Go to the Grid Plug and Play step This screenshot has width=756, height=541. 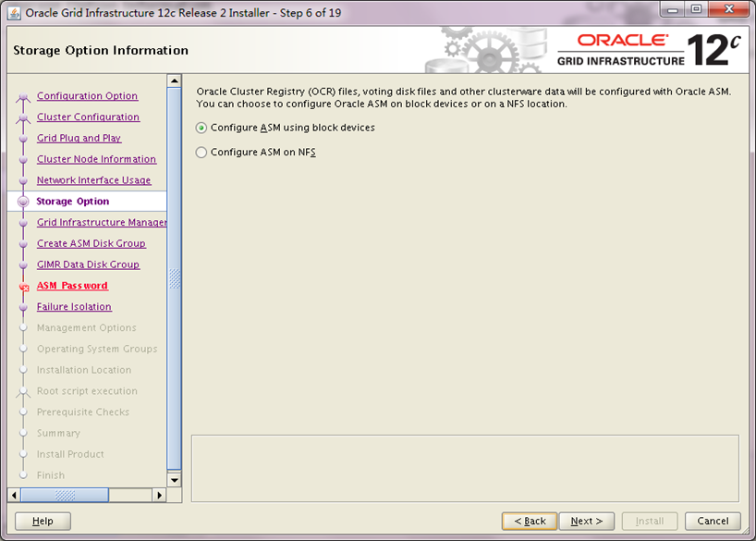coord(79,139)
